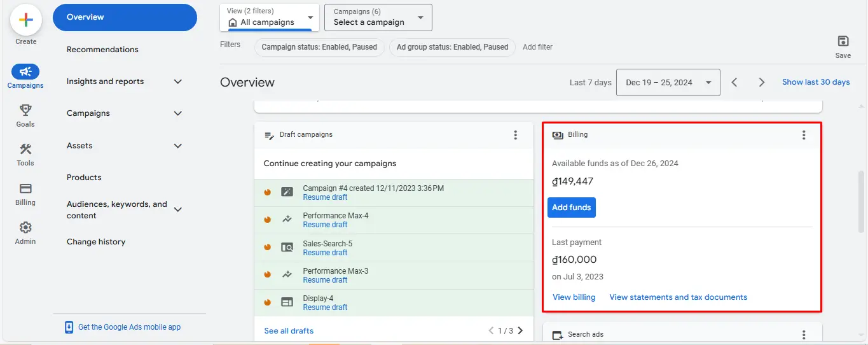Viewport: 868px width, 345px height.
Task: Resume draft for Display-4
Action: (x=325, y=307)
